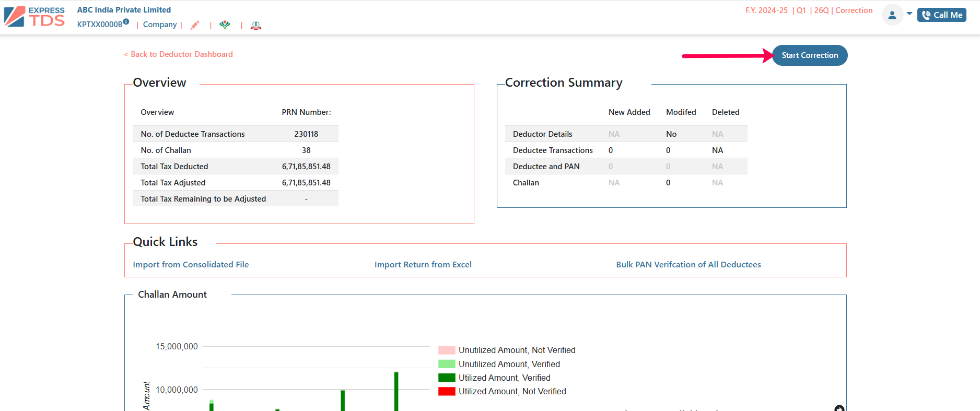
Task: Click the pencil edit deductor icon
Action: pos(195,25)
